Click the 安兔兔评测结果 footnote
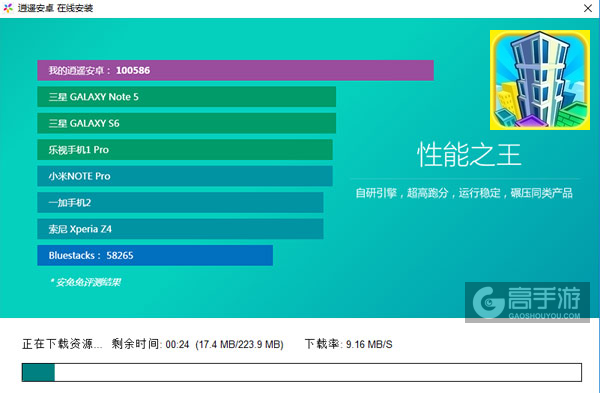600x393 pixels. click(x=86, y=282)
